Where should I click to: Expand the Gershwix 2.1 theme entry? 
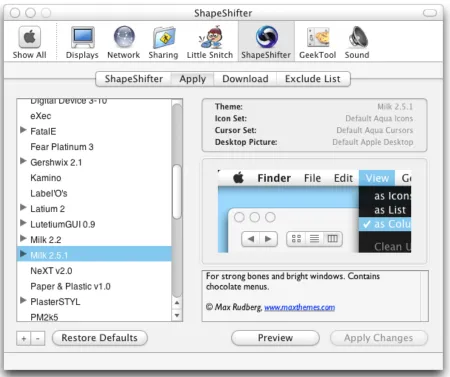[23, 161]
